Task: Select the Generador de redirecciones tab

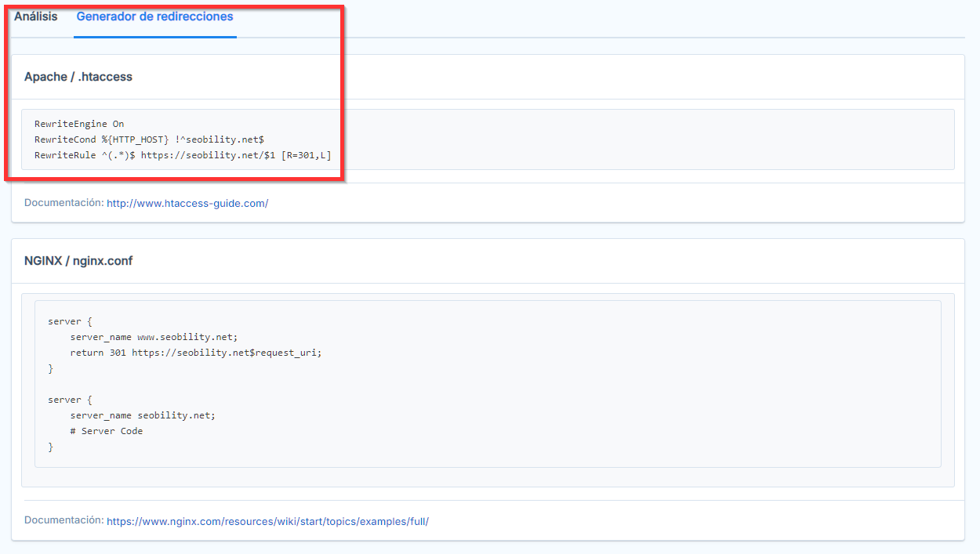Action: [x=154, y=16]
